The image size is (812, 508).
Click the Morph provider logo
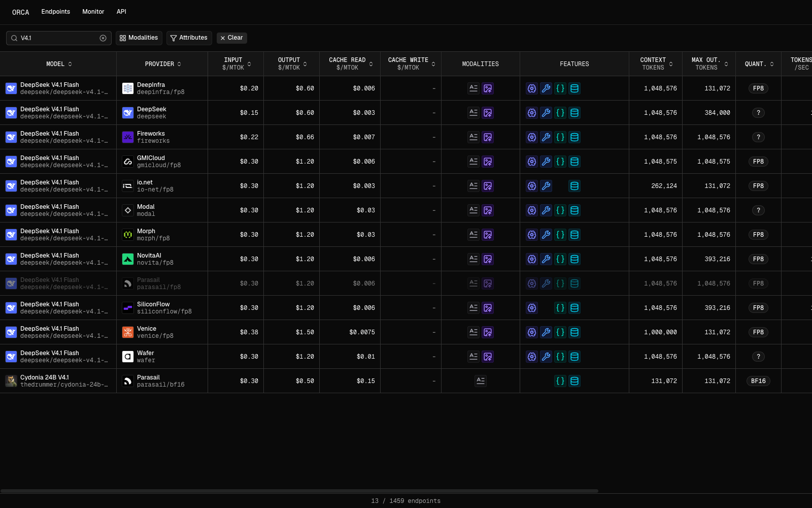tap(128, 235)
